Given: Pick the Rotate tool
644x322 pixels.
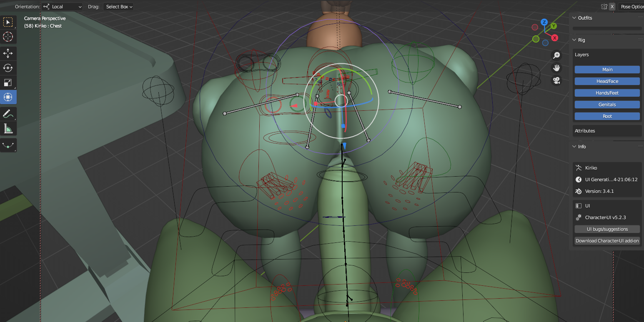Looking at the screenshot, I should pos(8,67).
